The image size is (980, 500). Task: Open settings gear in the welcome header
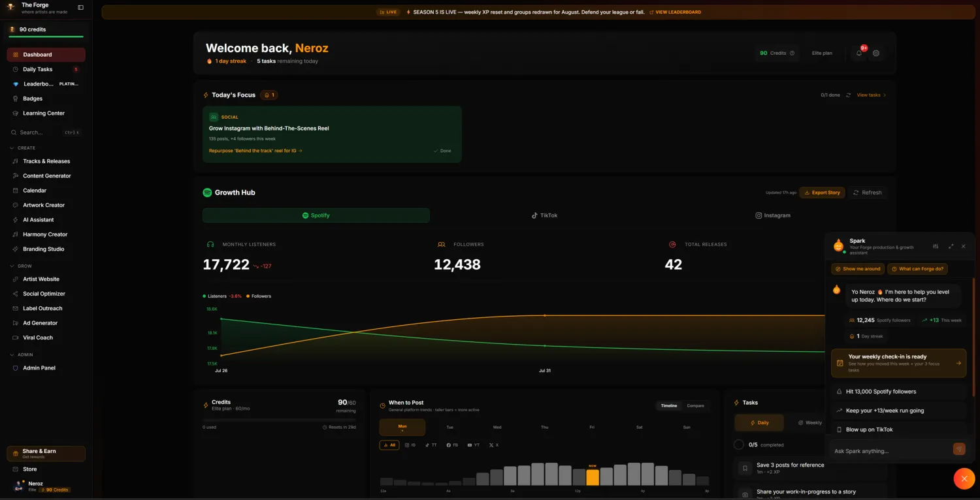pos(876,53)
